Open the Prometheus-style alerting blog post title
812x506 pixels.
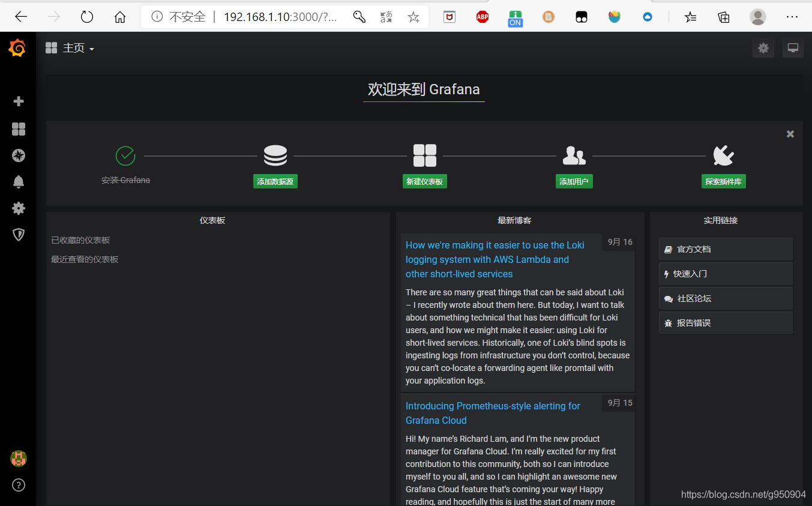493,413
